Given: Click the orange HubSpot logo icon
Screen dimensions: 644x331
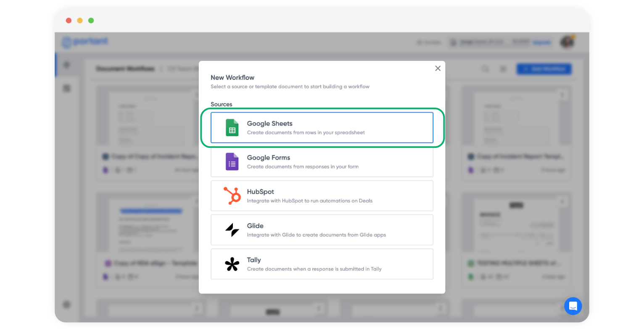Looking at the screenshot, I should click(232, 196).
